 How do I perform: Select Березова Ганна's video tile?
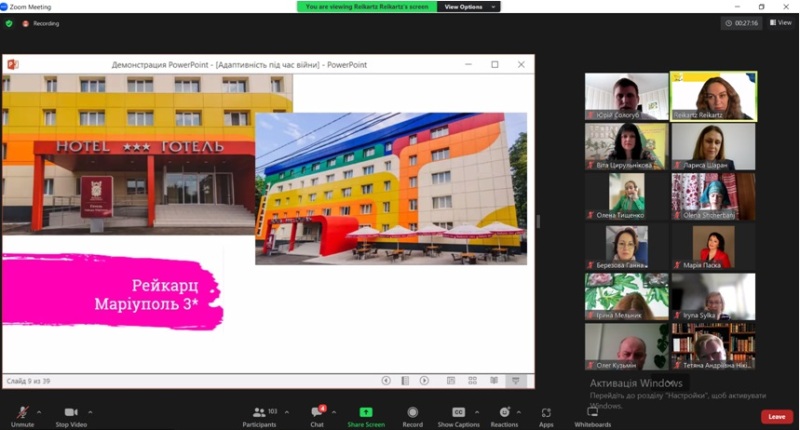tap(627, 246)
